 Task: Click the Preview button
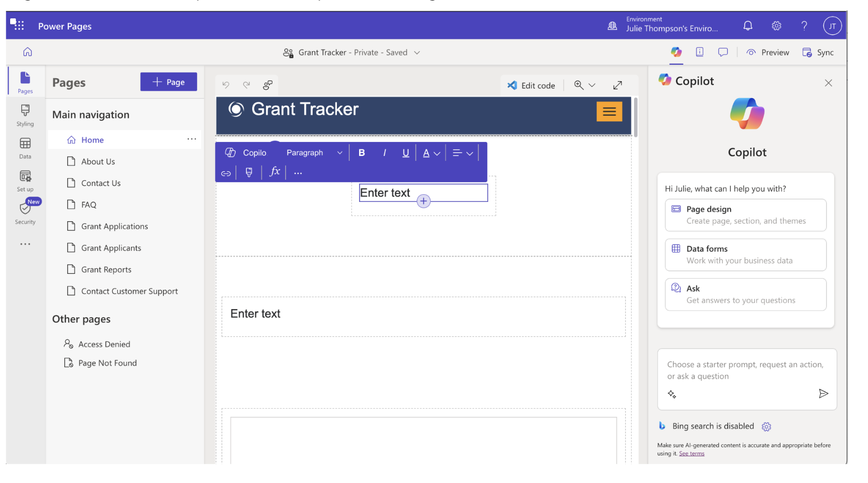coord(768,53)
